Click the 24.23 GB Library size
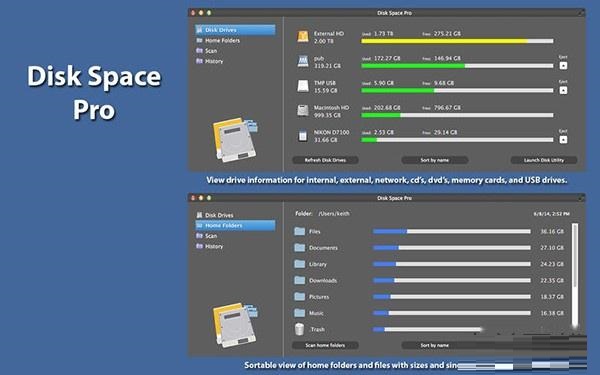 [552, 264]
